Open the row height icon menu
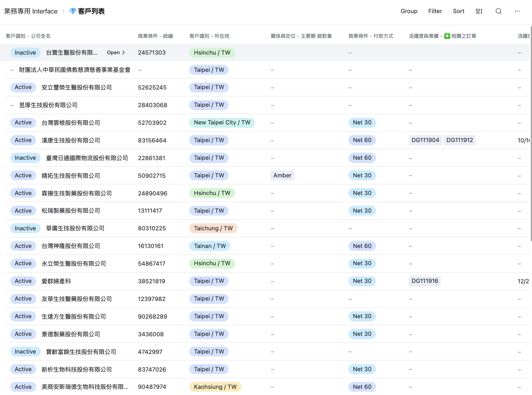The height and width of the screenshot is (395, 532). point(479,11)
